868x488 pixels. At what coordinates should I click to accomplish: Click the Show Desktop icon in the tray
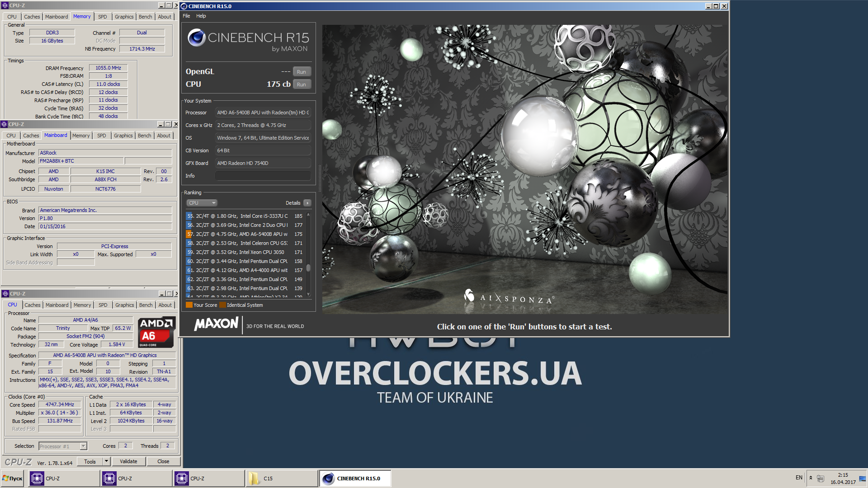(x=863, y=478)
